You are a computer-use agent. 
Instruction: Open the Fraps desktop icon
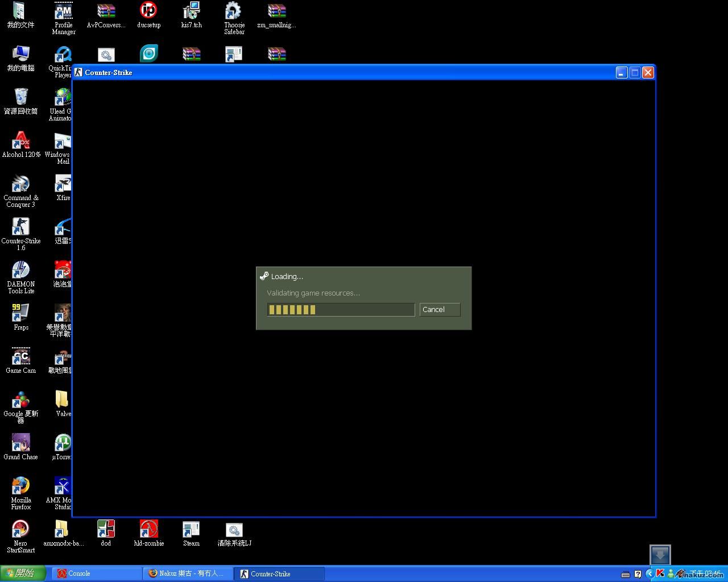(x=21, y=313)
